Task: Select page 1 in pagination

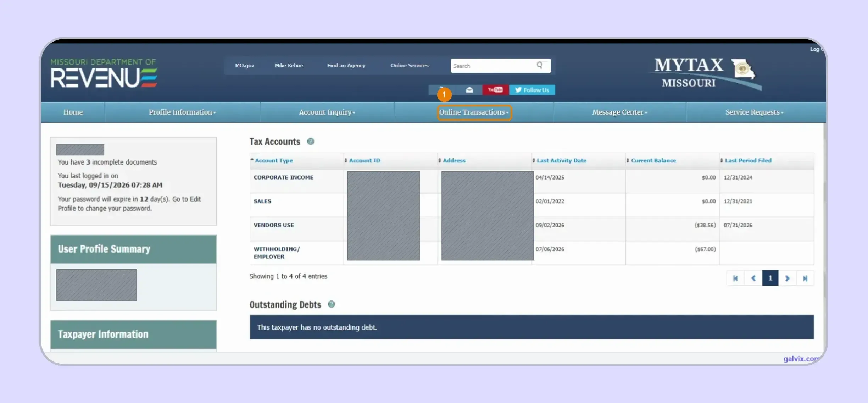Action: (770, 278)
